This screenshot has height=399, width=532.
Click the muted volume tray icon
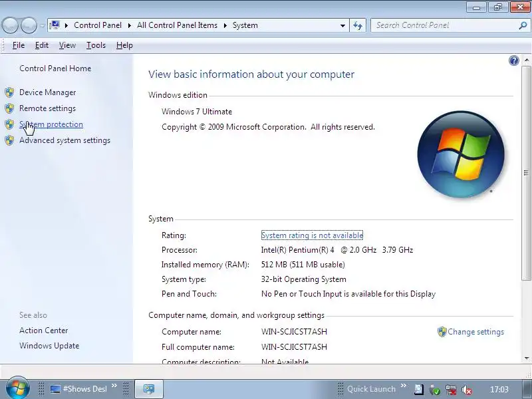pyautogui.click(x=467, y=390)
